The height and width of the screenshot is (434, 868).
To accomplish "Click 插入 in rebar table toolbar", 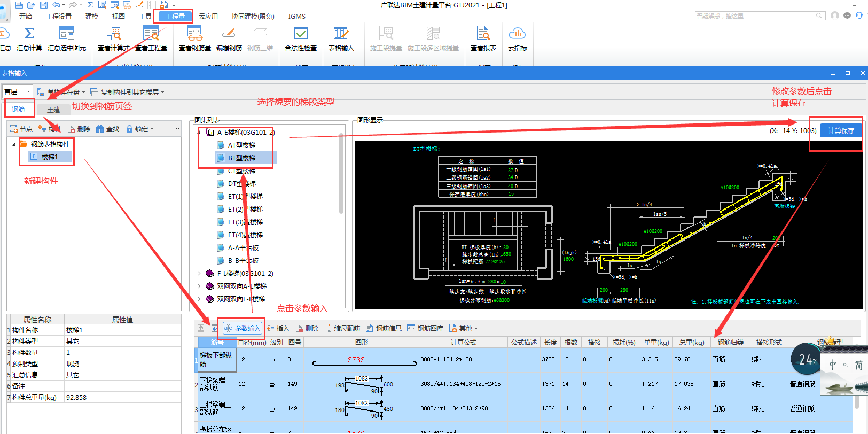I will pos(278,328).
